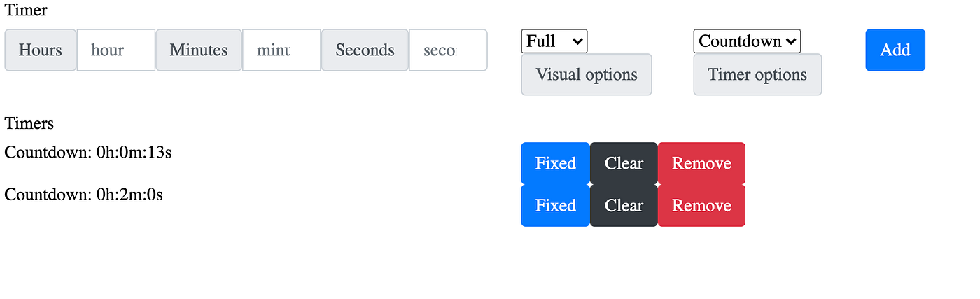This screenshot has width=980, height=299.
Task: Select the Countdown 0h:2m:0s timer text
Action: click(x=84, y=194)
